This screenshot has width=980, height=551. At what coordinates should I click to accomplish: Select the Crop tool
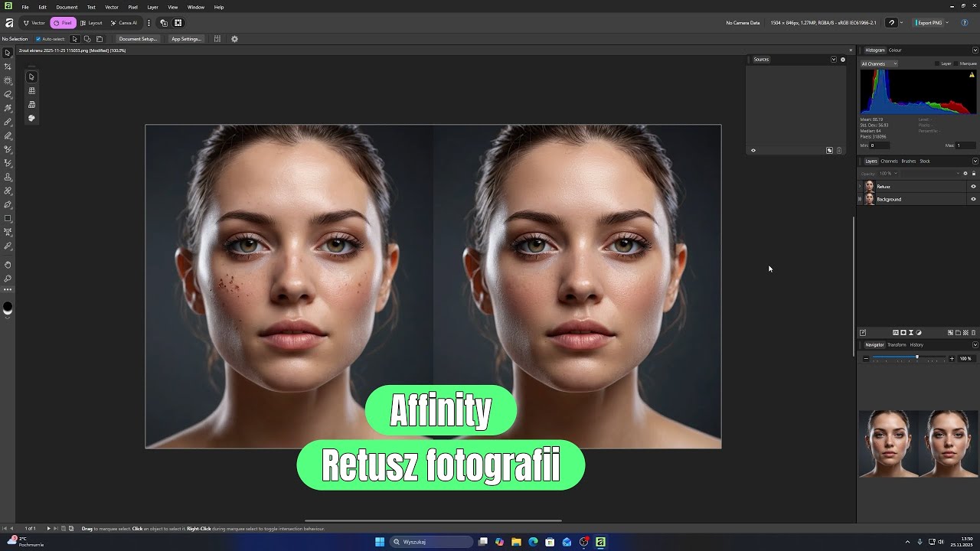pos(8,67)
